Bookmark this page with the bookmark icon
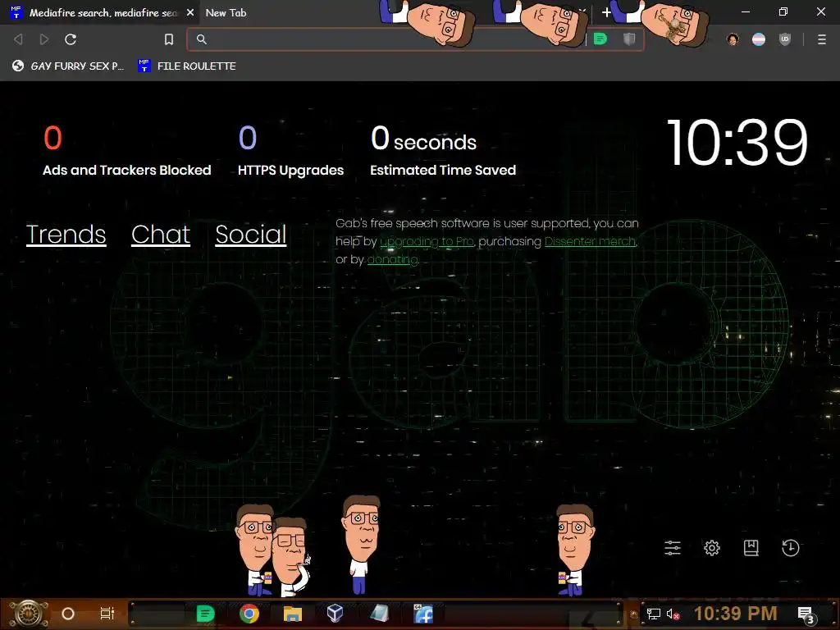The height and width of the screenshot is (630, 840). [169, 39]
